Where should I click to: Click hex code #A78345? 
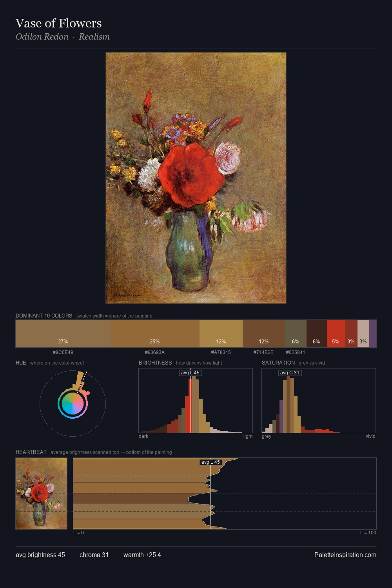(x=221, y=352)
